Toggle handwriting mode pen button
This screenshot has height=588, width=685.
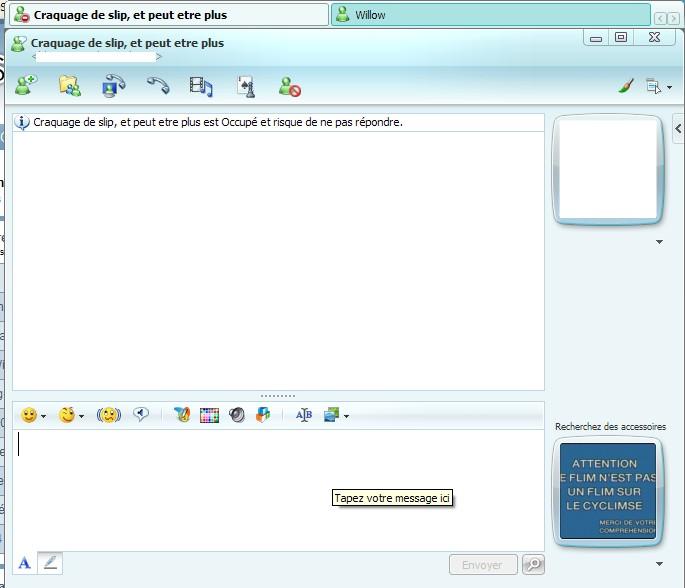[x=50, y=563]
